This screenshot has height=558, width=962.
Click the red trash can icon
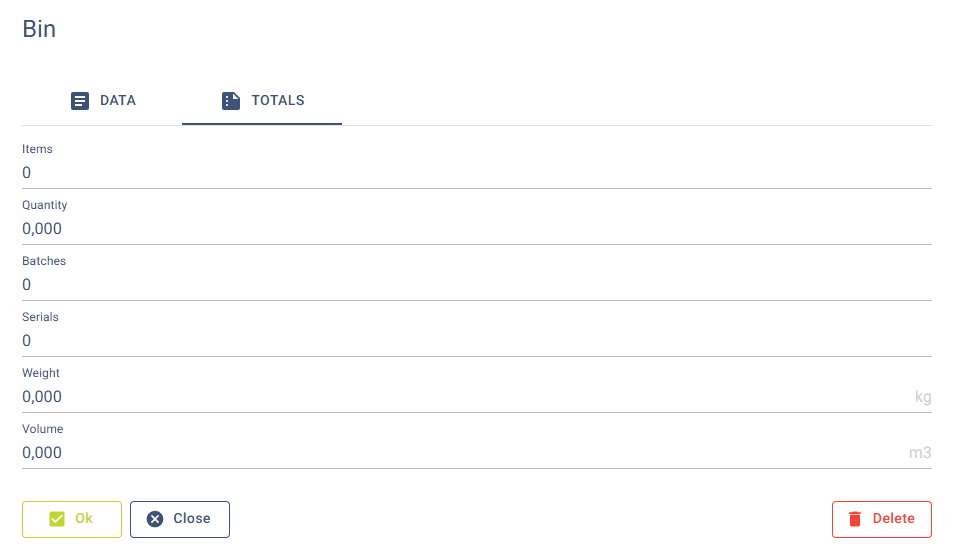(855, 519)
